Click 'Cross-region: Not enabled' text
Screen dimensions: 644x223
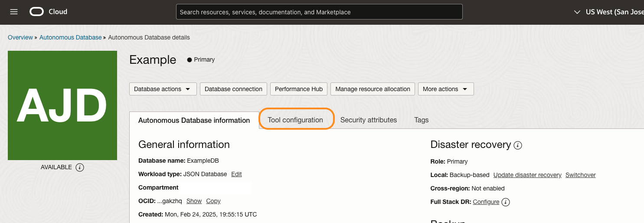click(x=467, y=188)
